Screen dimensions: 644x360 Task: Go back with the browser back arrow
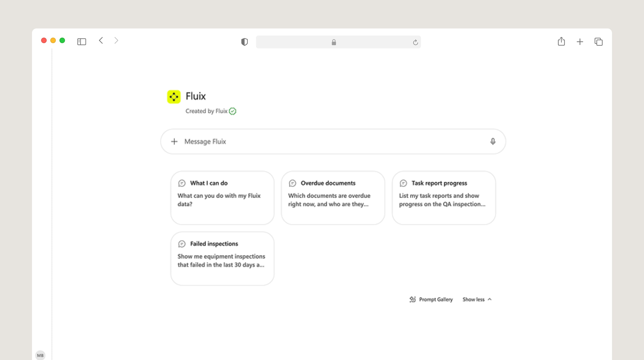(101, 40)
